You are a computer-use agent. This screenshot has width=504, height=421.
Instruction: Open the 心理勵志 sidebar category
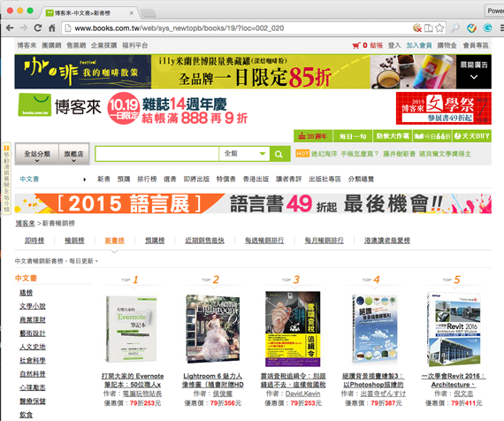tap(33, 387)
